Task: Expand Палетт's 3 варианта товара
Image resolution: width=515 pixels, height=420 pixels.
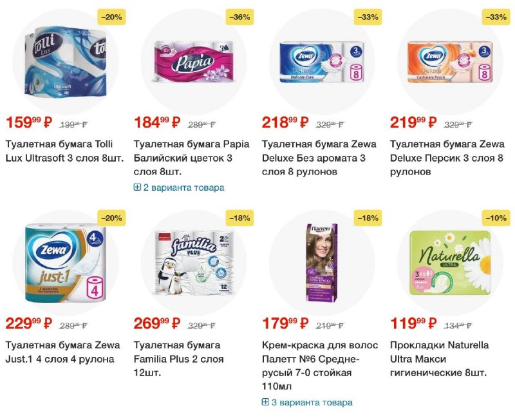Action: coord(307,402)
